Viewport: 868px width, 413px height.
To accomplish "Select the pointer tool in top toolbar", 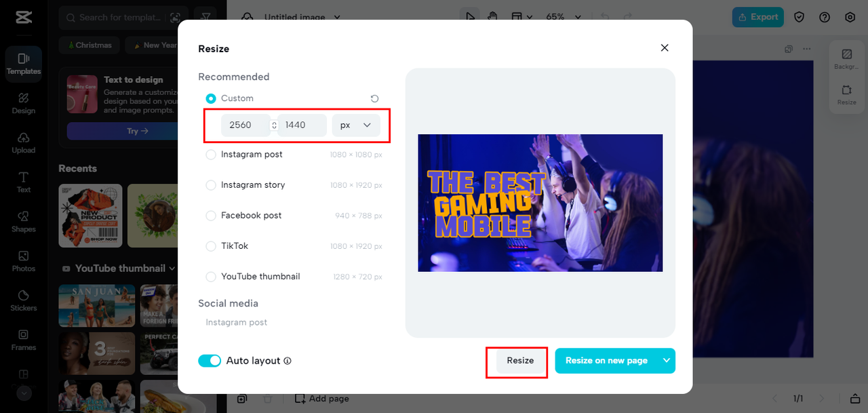I will click(x=469, y=17).
